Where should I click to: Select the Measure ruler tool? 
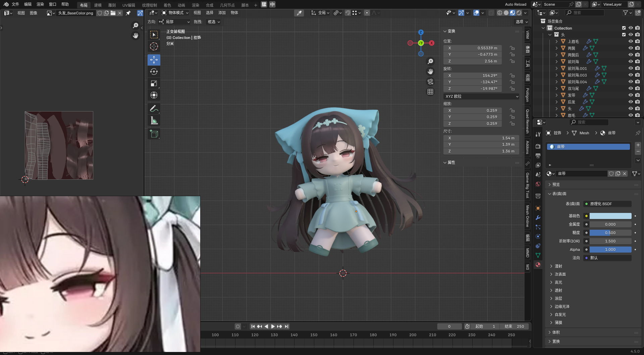pyautogui.click(x=154, y=121)
